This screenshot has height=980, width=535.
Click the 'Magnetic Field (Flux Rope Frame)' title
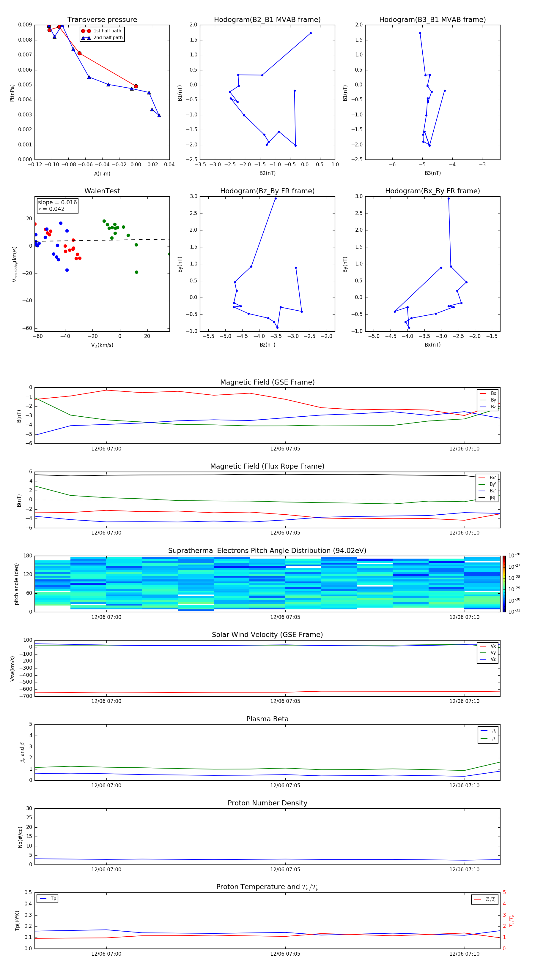(267, 467)
